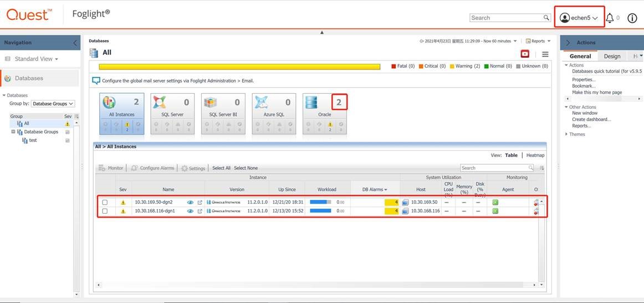This screenshot has height=303, width=644.
Task: Toggle eye icon for 10.30.169.50-dgn2
Action: pyautogui.click(x=190, y=202)
